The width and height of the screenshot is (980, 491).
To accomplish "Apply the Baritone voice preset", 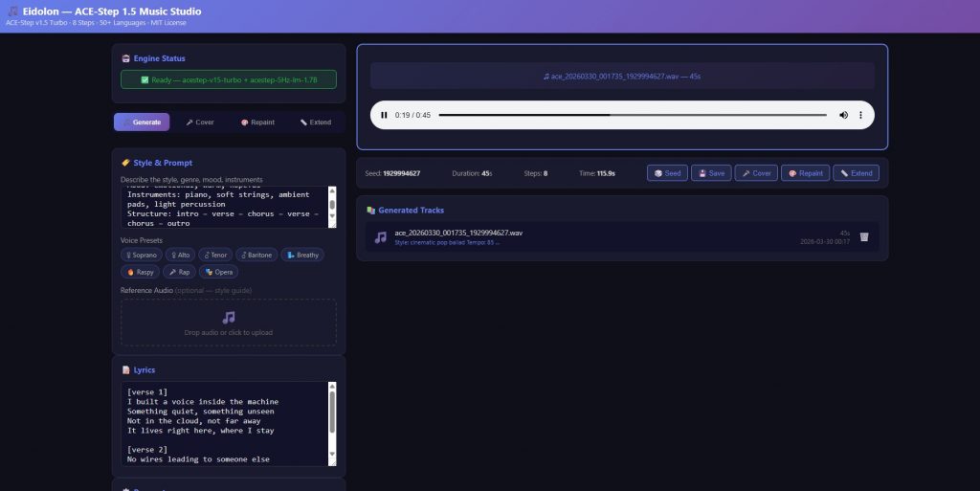I will pos(256,255).
